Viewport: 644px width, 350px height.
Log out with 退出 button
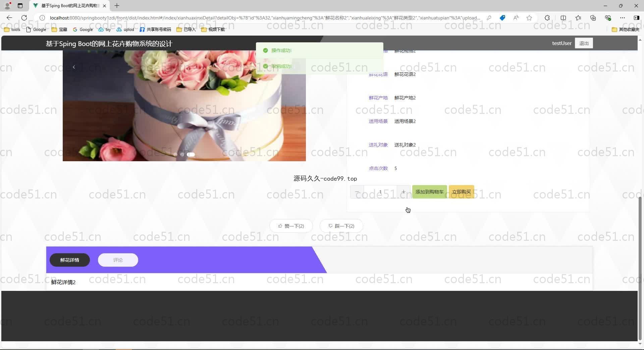(x=584, y=43)
